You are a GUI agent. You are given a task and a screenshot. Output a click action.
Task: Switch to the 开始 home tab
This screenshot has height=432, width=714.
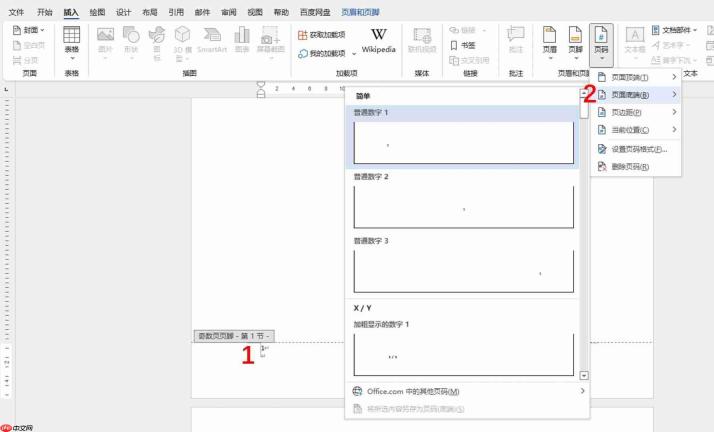[45, 12]
